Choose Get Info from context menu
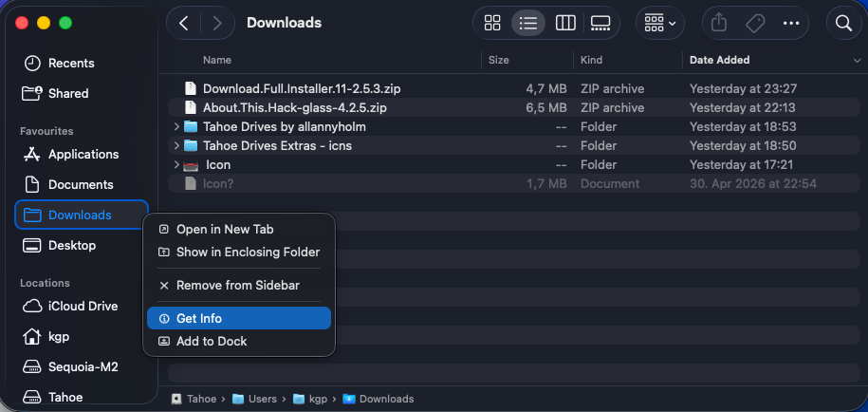This screenshot has height=412, width=868. [x=239, y=318]
